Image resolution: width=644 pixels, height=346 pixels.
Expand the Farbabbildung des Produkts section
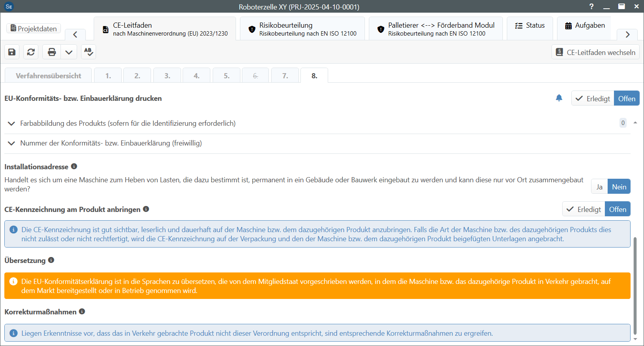(11, 123)
